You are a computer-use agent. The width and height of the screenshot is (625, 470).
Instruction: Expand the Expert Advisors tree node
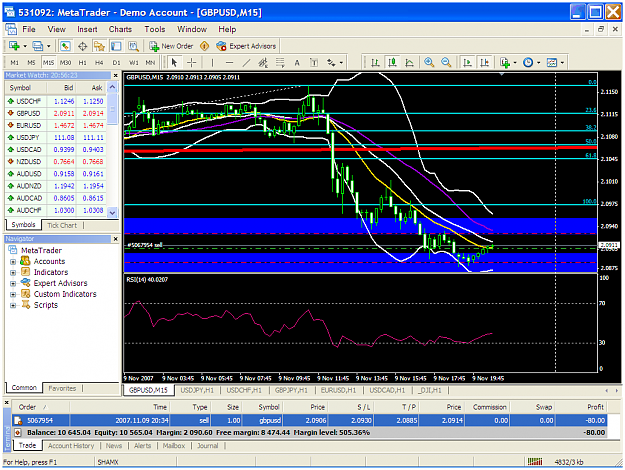(13, 284)
